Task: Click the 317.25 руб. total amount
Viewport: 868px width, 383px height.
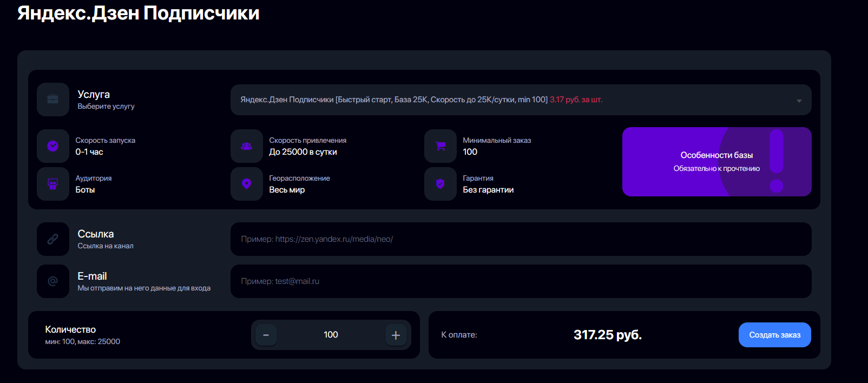Action: point(608,335)
